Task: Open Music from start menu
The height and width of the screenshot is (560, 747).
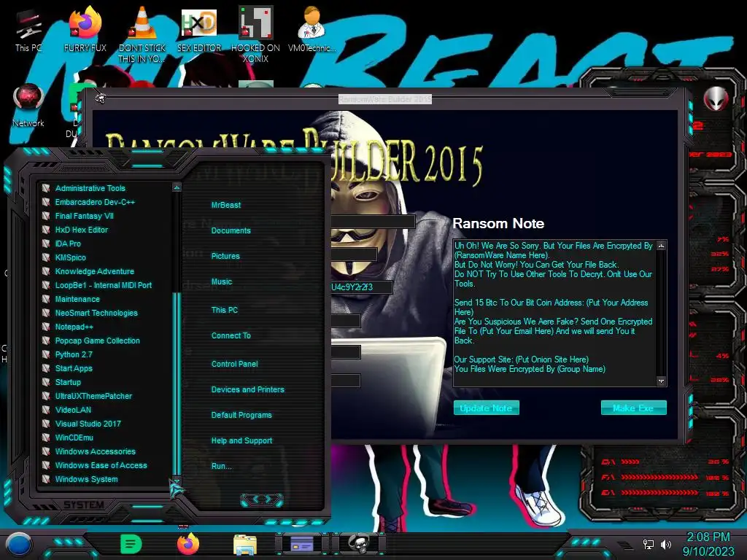Action: [x=222, y=281]
